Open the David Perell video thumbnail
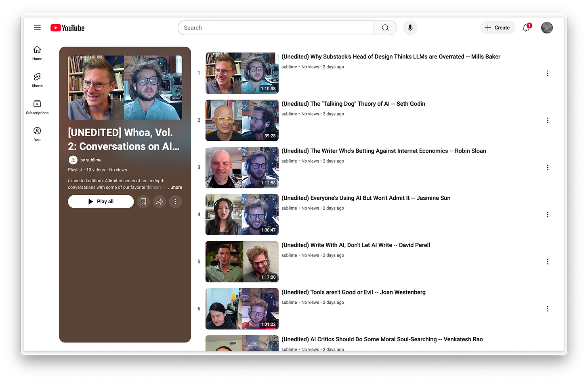The height and width of the screenshot is (382, 588). [242, 262]
